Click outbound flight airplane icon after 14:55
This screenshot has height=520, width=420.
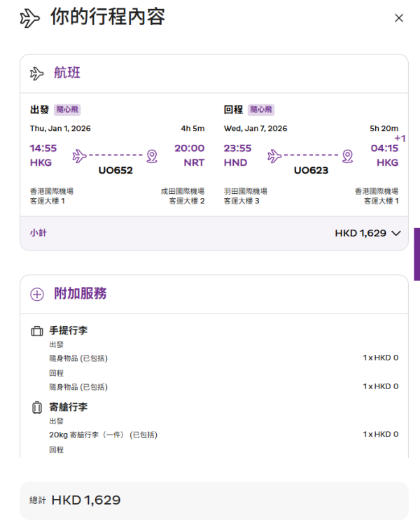(78, 155)
